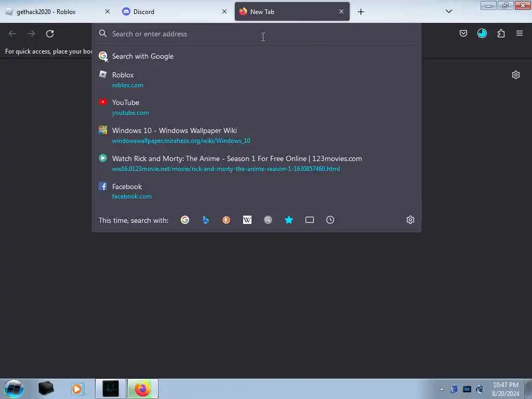Open the black box taskbar icon
Image resolution: width=532 pixels, height=399 pixels.
coord(46,389)
